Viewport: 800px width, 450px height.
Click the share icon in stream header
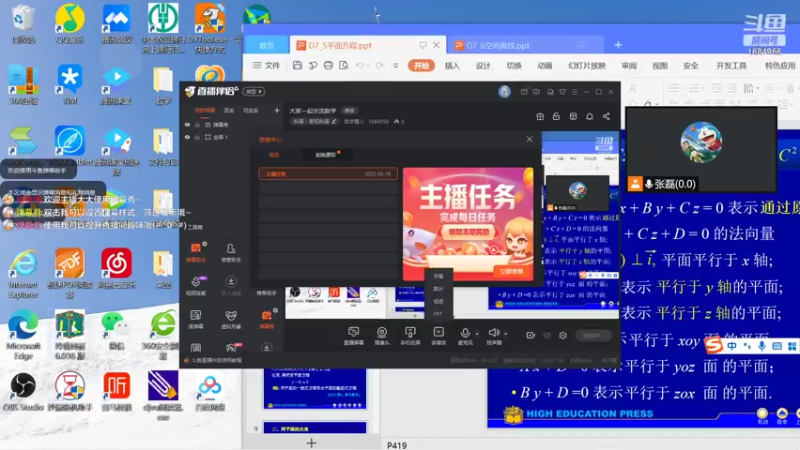tap(606, 116)
